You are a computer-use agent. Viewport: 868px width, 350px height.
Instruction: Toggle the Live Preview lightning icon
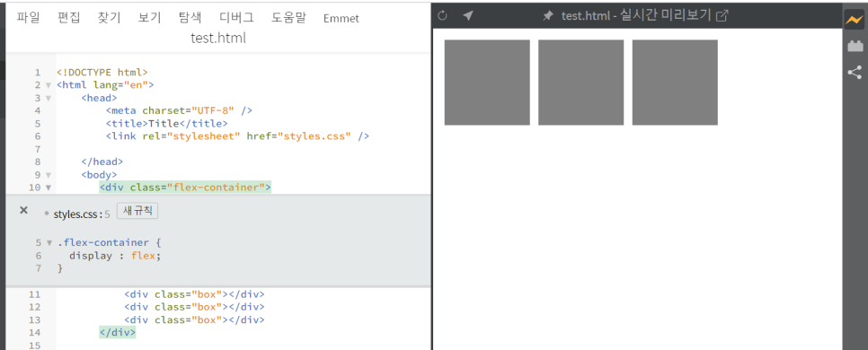[x=855, y=20]
